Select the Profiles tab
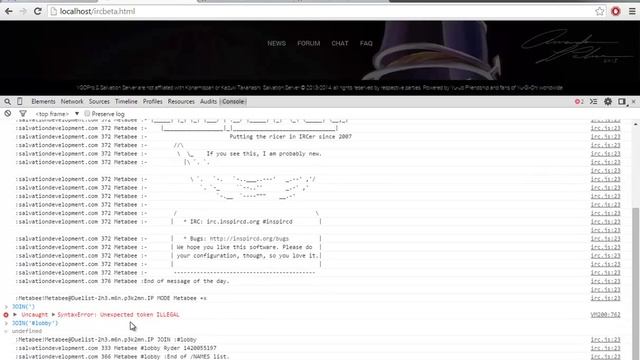The width and height of the screenshot is (640, 360). pos(153,102)
